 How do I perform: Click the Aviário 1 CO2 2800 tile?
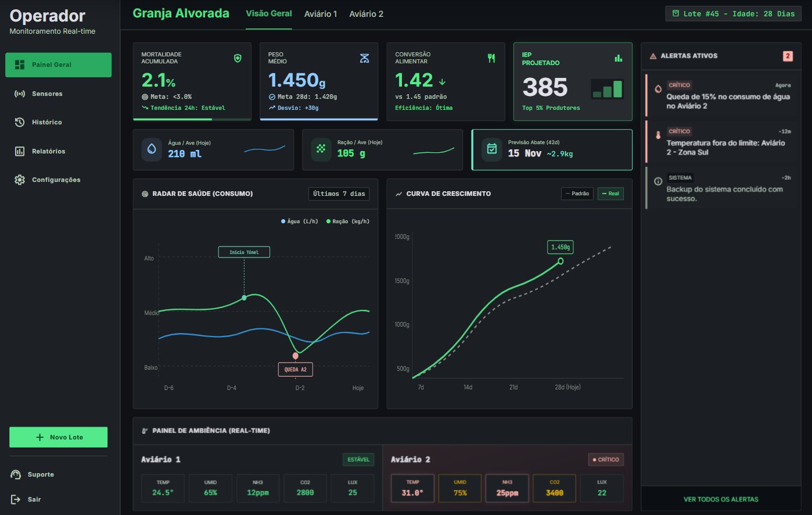(305, 488)
